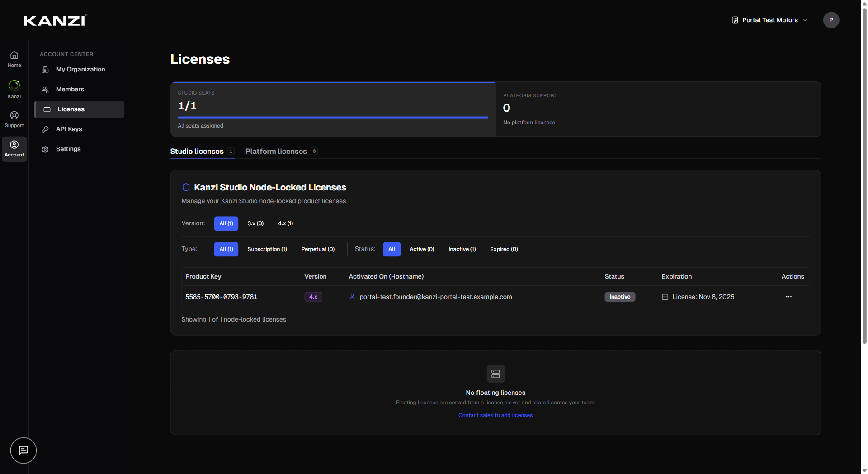Click the studio seats progress bar
Screen dimensions: 868x474
pos(333,118)
